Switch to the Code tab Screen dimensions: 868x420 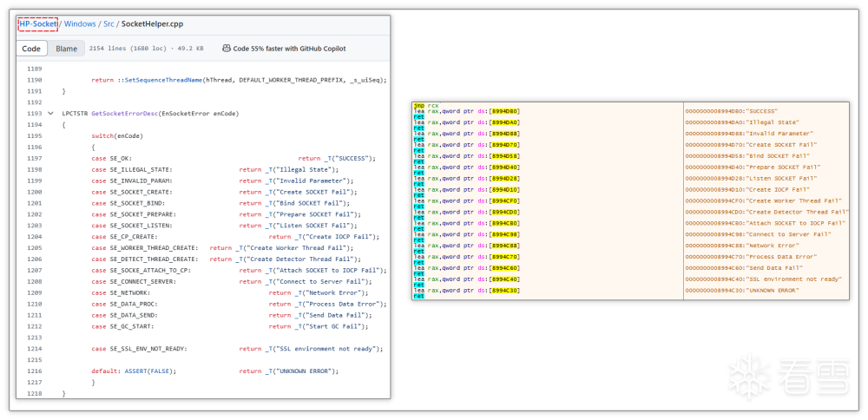click(x=30, y=49)
